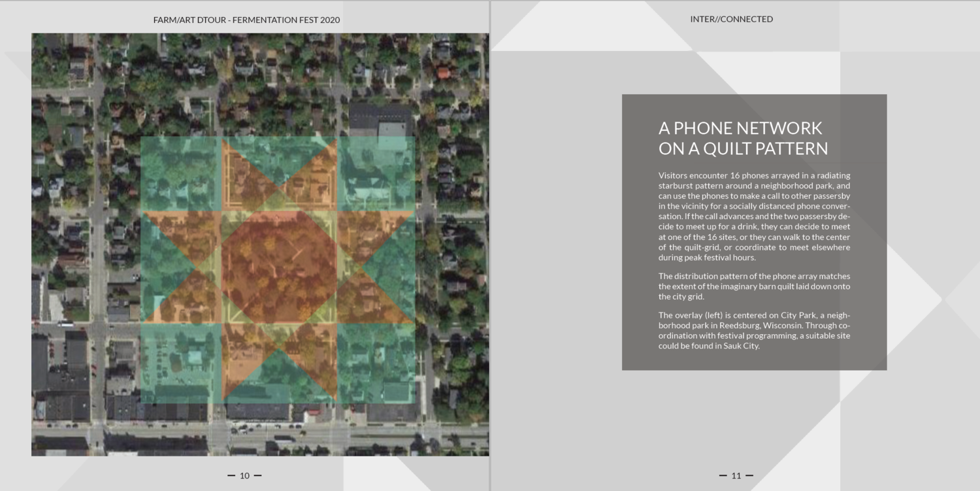The height and width of the screenshot is (491, 980).
Task: Click the central brown diamond over City Park
Action: 278,268
